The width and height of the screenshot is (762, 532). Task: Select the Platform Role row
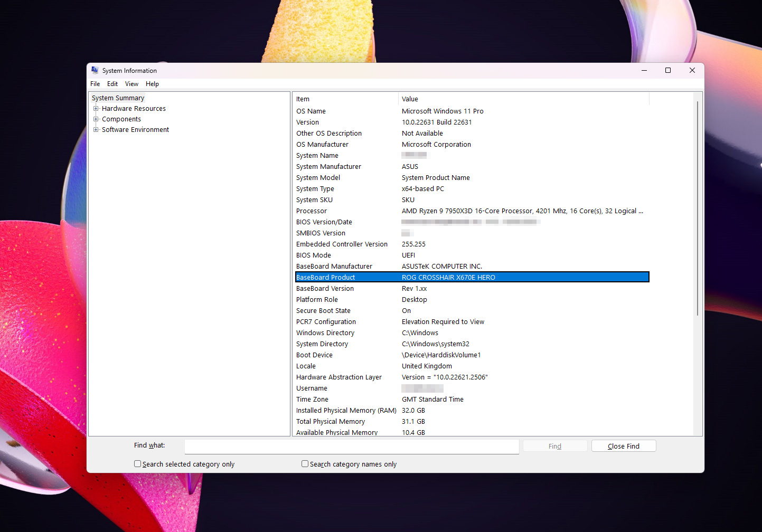pos(472,300)
